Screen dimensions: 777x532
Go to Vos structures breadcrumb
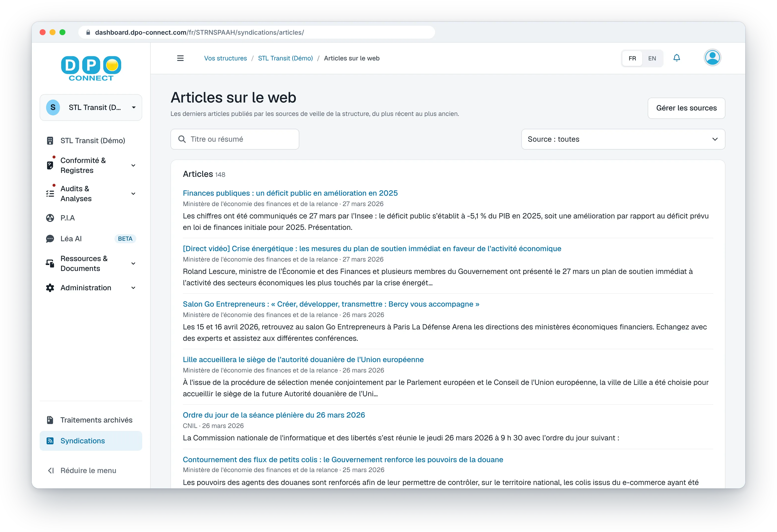225,58
